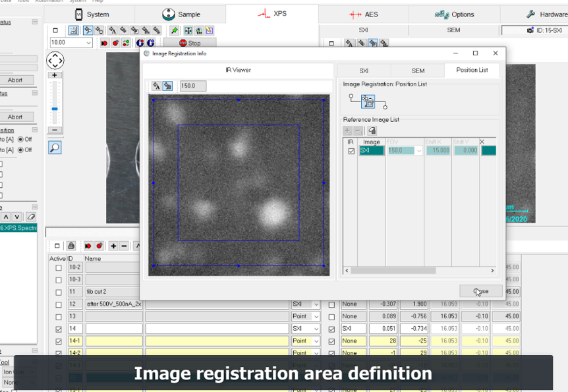Select the area-define tool next to zoom-area
This screenshot has width=568, height=392.
click(99, 30)
